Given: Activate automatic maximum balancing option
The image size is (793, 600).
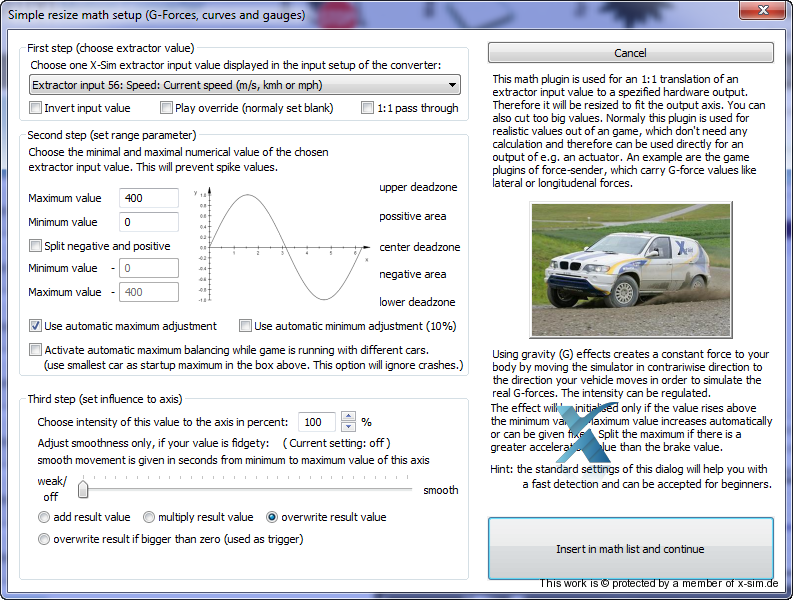Looking at the screenshot, I should coord(36,350).
